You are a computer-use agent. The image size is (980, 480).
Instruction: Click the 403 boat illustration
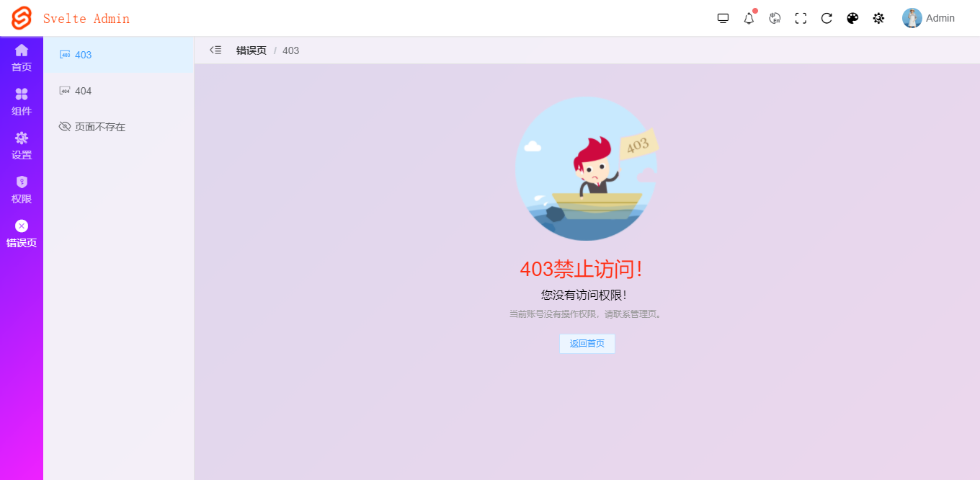pyautogui.click(x=586, y=168)
